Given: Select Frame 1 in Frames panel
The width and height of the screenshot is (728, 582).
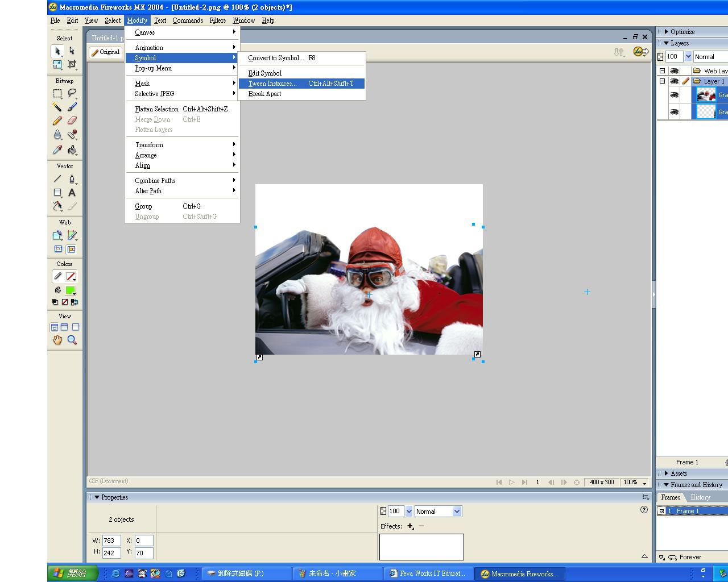Looking at the screenshot, I should point(692,511).
